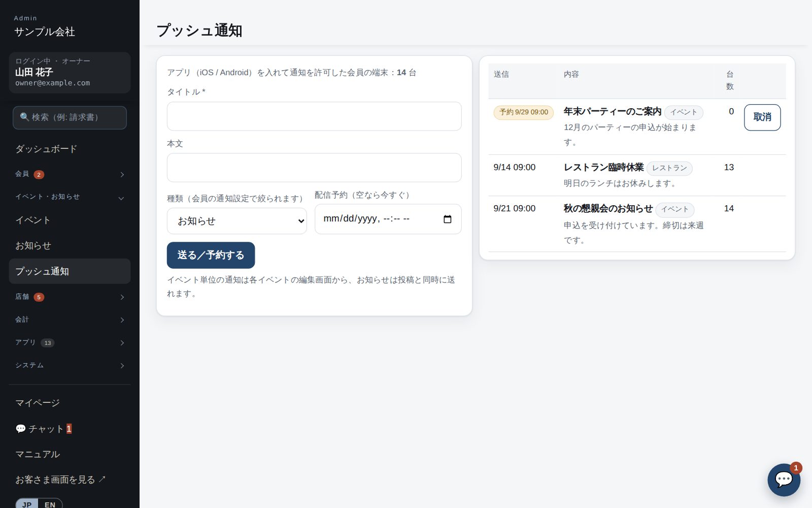812x508 pixels.
Task: Click the 送る／予約する button
Action: 211,255
